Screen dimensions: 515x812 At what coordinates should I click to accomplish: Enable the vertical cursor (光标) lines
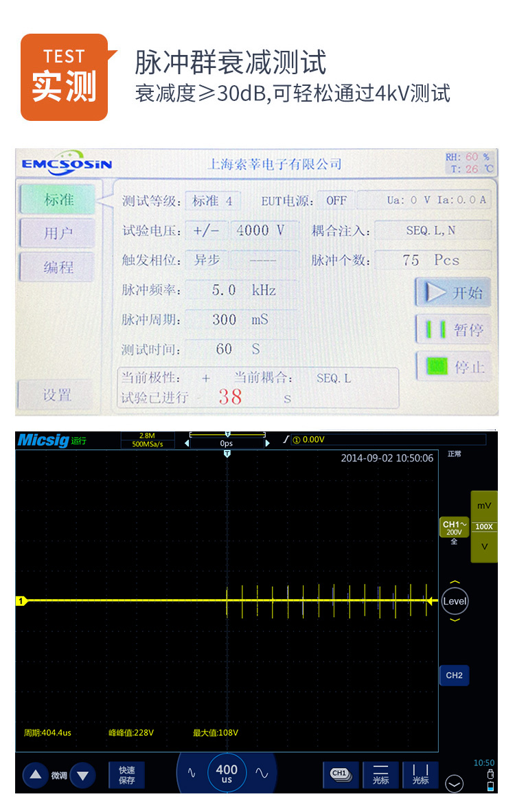coord(420,774)
